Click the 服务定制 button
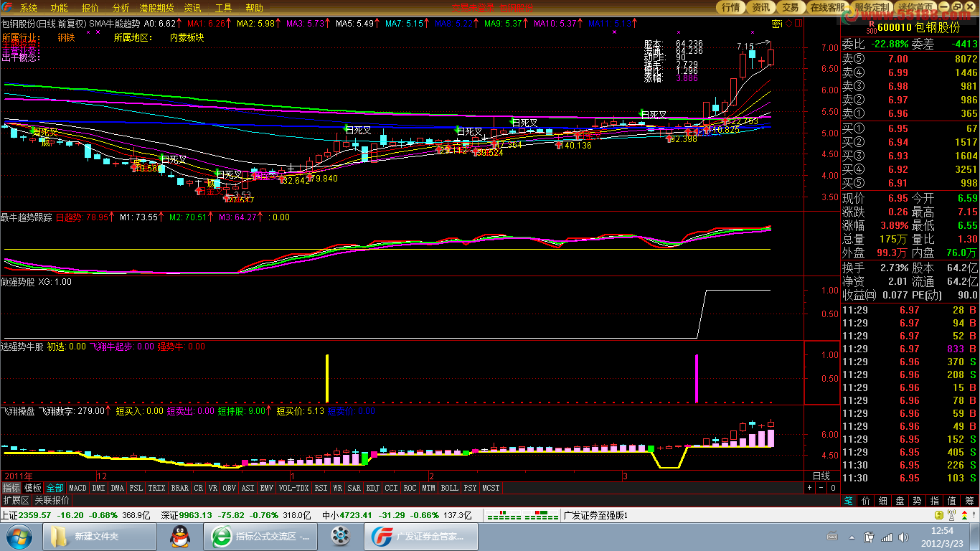This screenshot has width=980, height=551. [x=873, y=7]
